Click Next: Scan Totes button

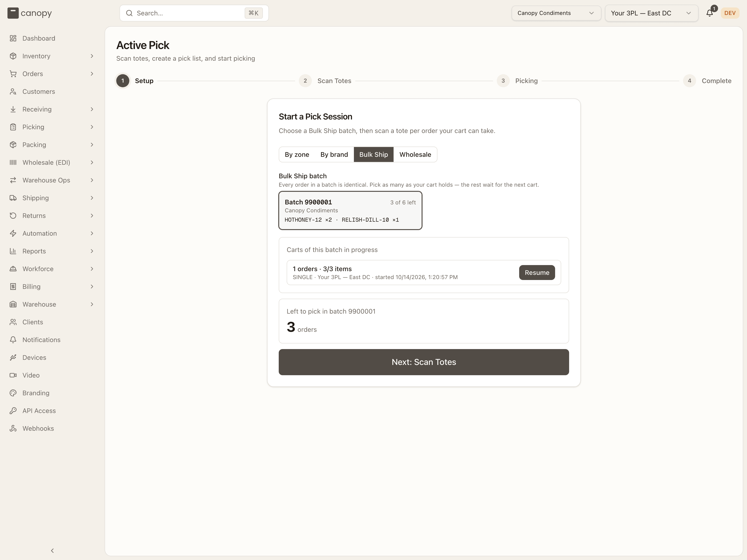[423, 362]
